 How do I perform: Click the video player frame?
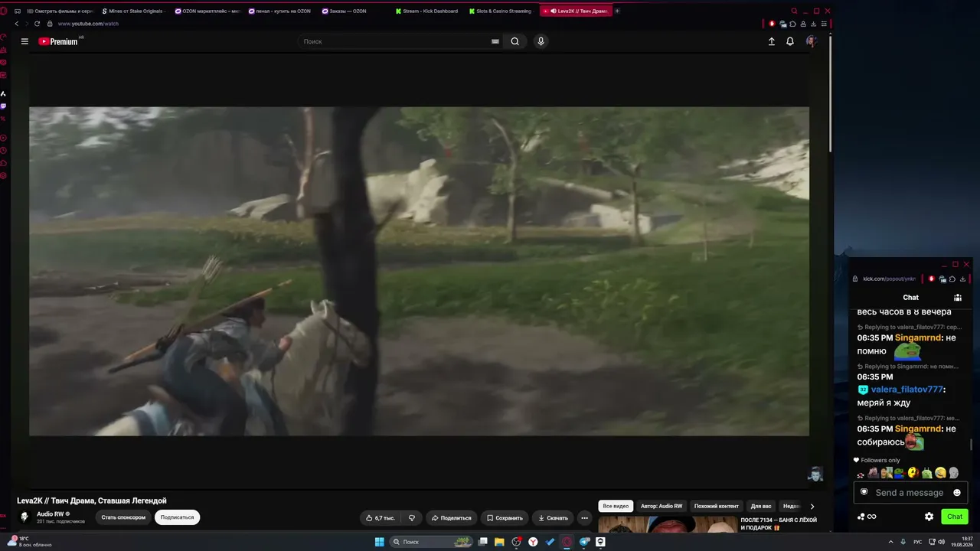point(419,271)
